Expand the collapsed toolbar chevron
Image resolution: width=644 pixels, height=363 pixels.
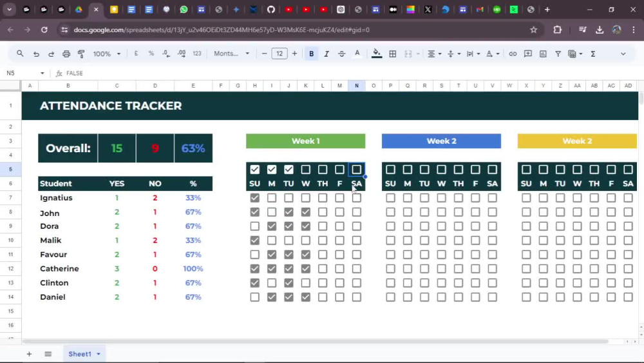point(623,54)
